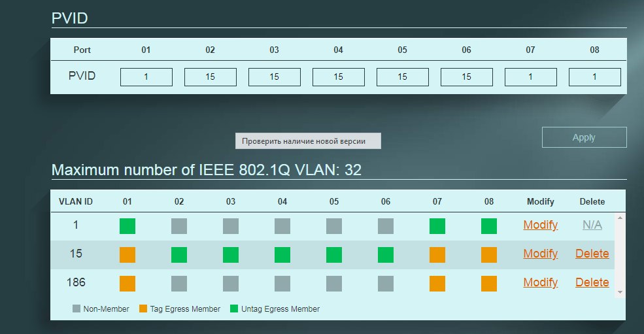Click VLAN 15 port 08 orange square
Screen dimensions: 644x334
489,255
